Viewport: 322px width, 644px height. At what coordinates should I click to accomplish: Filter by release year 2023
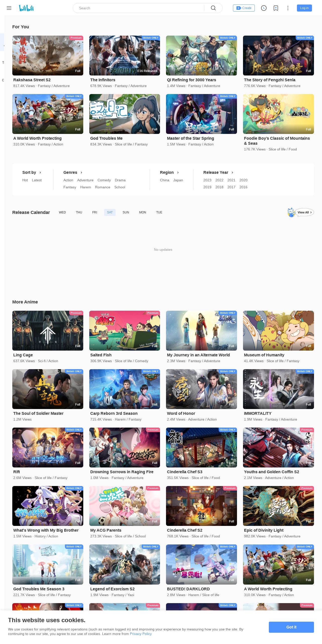(x=207, y=180)
